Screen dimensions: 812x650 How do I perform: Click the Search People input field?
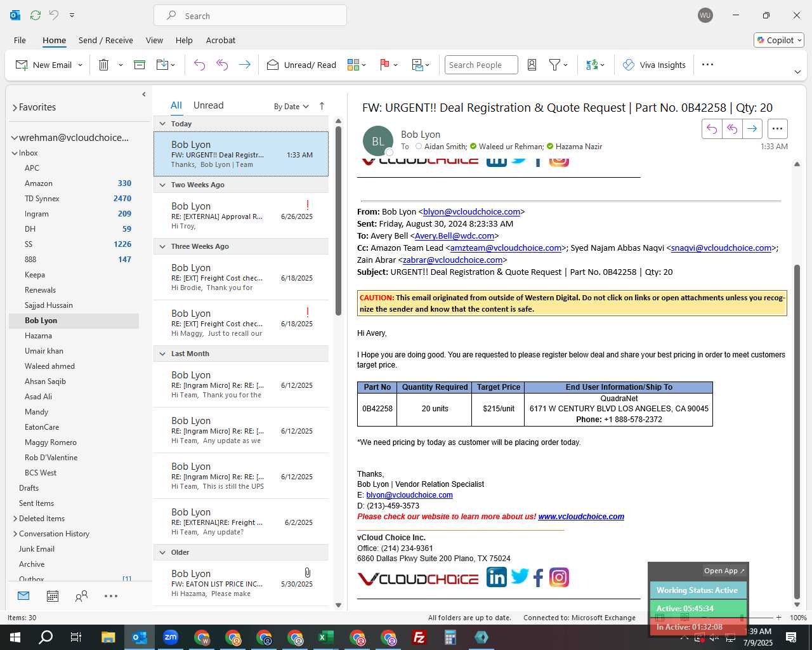[x=481, y=65]
